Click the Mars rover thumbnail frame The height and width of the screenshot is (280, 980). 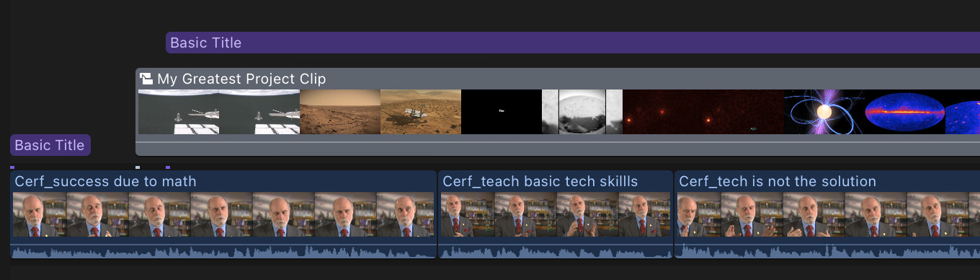tap(421, 112)
